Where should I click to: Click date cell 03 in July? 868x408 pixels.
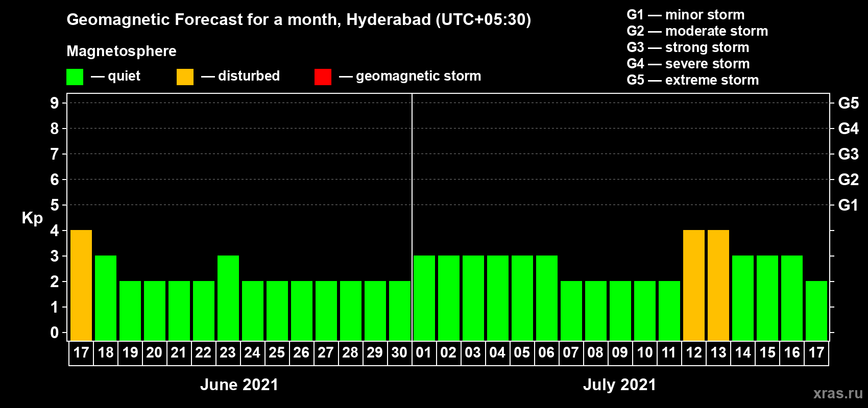point(473,353)
